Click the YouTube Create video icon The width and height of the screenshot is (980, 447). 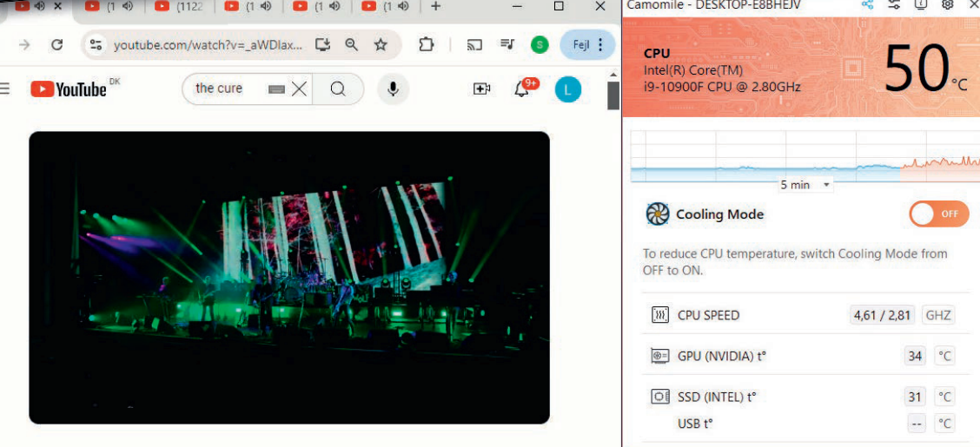(x=481, y=89)
